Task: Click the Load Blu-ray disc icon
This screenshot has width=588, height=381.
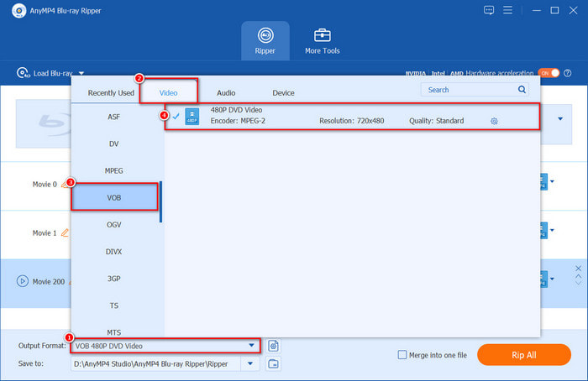Action: tap(23, 73)
